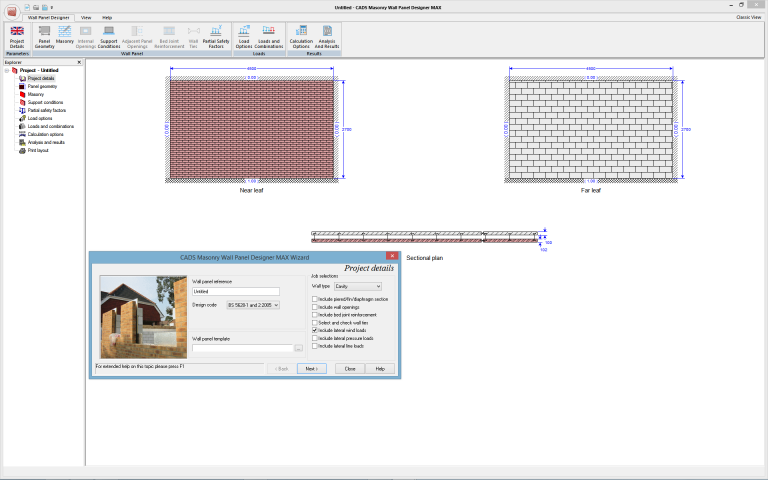Open Analysis And Results ribbon tool
Screen dimensions: 768x480
(x=327, y=37)
